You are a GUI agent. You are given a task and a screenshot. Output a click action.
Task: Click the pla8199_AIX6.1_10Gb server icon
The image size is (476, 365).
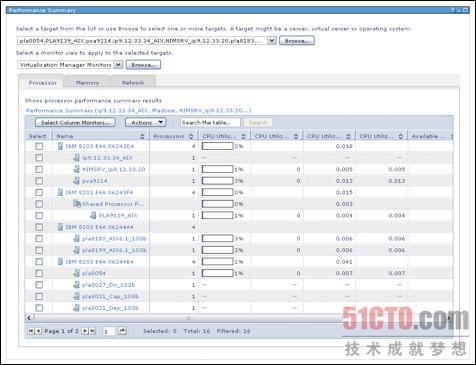pyautogui.click(x=77, y=250)
